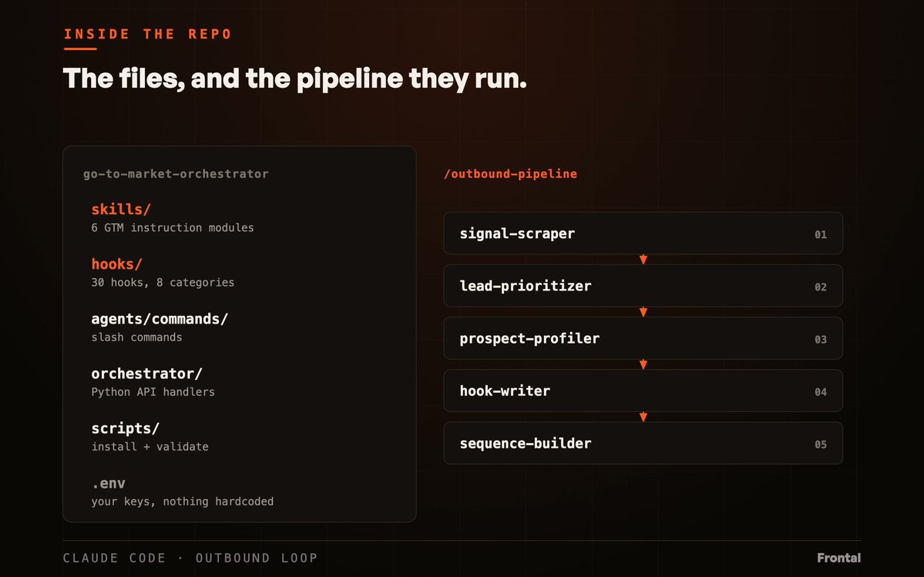Click the Frontal logo in footer
This screenshot has width=924, height=577.
[838, 558]
